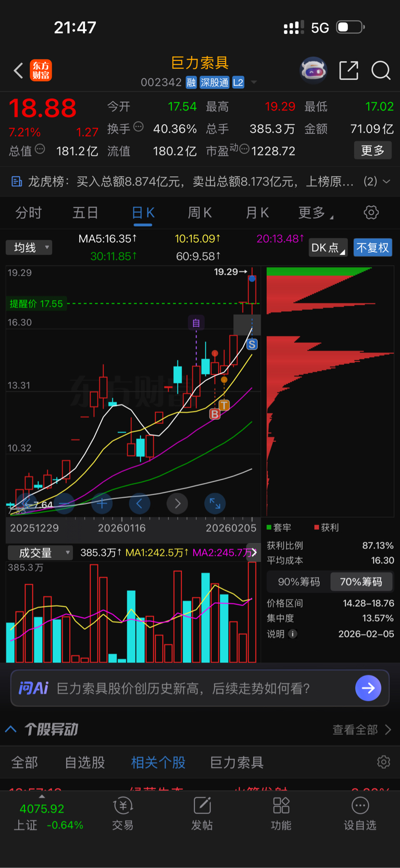Open 查看全部 link
The image size is (400, 868).
(362, 730)
